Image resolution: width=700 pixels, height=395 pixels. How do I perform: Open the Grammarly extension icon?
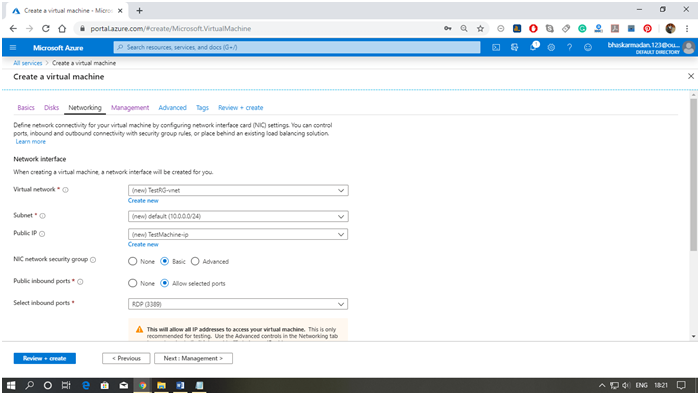(582, 29)
